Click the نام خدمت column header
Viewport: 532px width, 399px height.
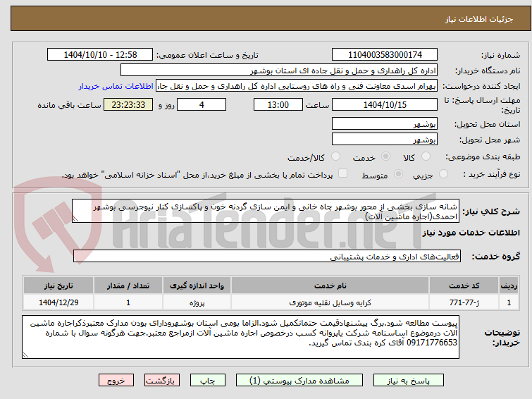(x=330, y=286)
